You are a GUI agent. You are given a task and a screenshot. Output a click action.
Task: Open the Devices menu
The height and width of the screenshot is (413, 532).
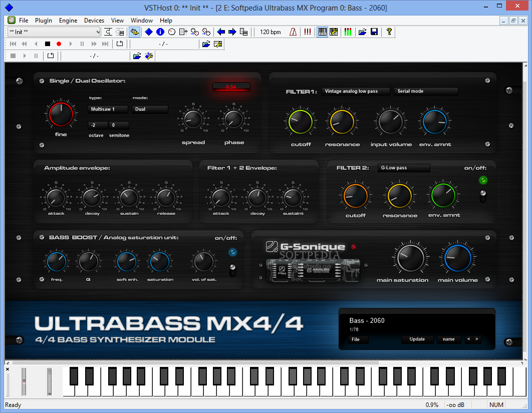94,21
